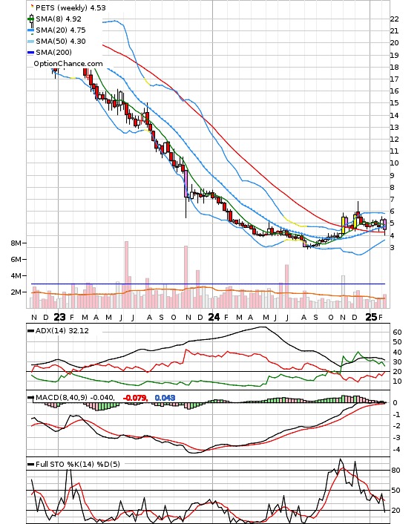Select the 25 year label on time axis
The width and height of the screenshot is (420, 524).
371,317
